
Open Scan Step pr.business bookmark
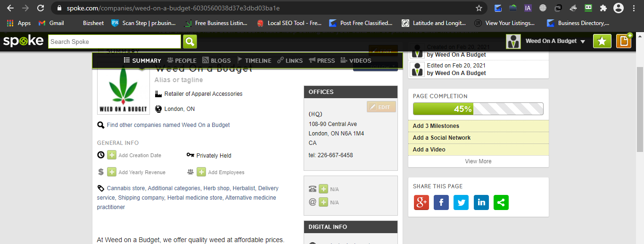(143, 23)
